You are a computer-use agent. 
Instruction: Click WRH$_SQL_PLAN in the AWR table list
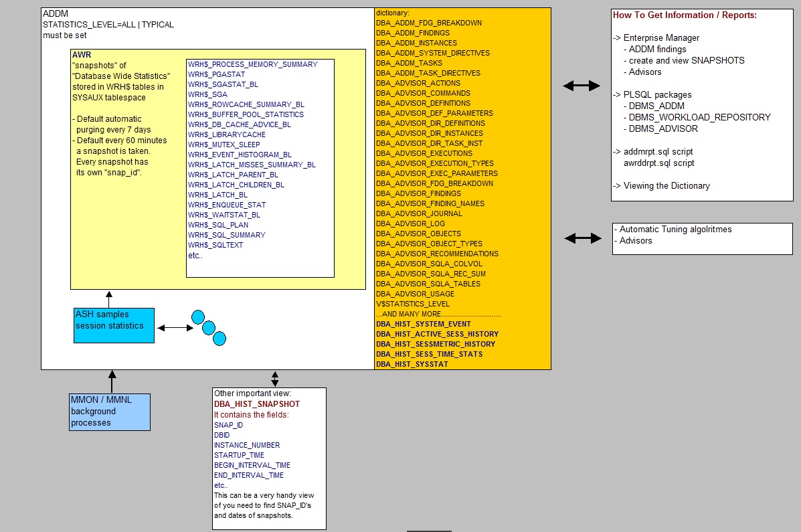coord(218,225)
